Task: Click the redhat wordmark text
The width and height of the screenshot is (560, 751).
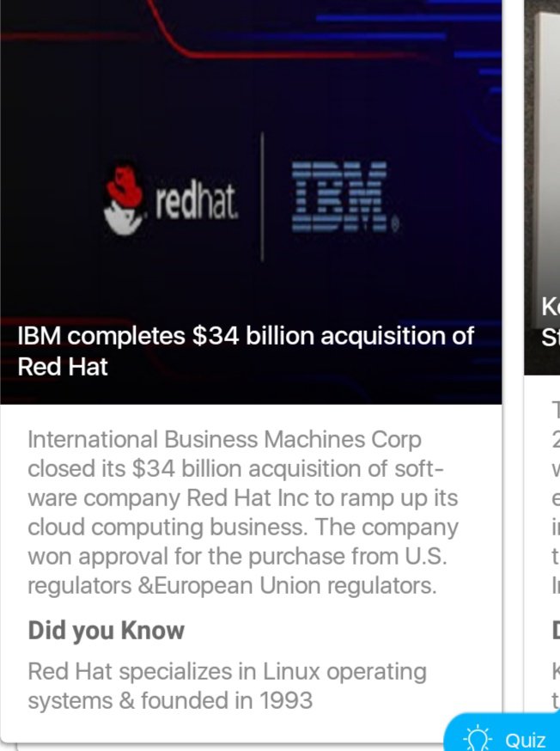Action: pyautogui.click(x=197, y=201)
